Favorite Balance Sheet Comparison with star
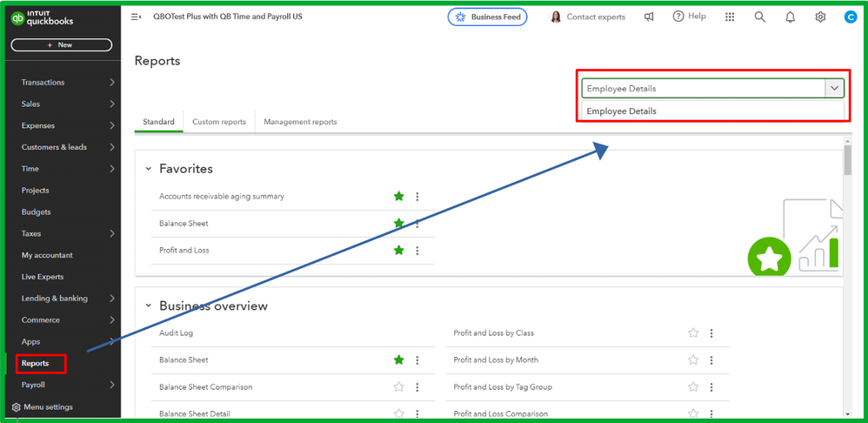Image resolution: width=868 pixels, height=423 pixels. pos(398,387)
